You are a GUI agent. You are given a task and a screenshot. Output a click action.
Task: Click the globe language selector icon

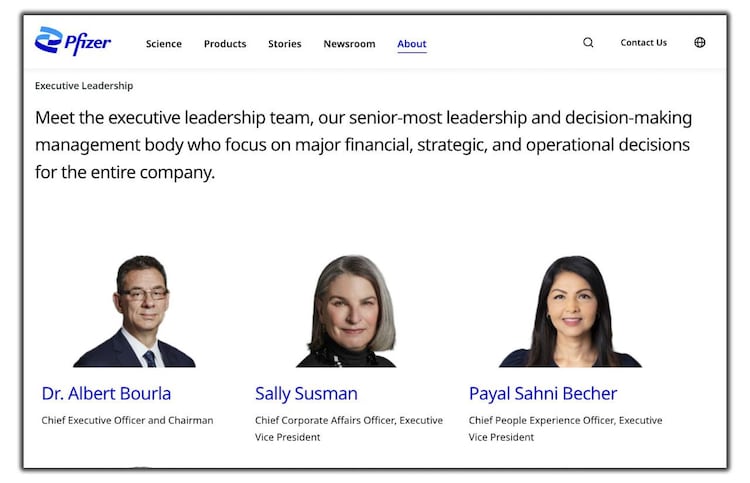(x=700, y=43)
